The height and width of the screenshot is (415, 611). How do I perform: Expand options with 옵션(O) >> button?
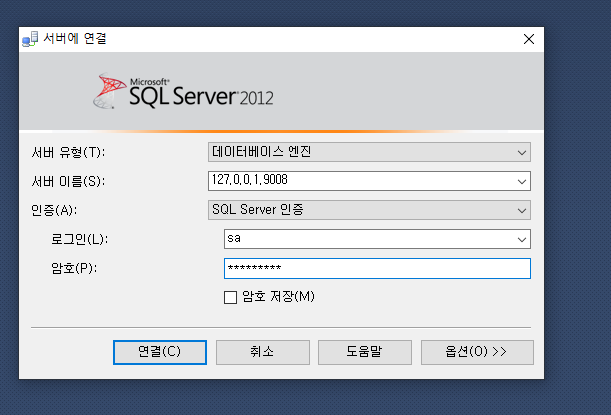(477, 352)
